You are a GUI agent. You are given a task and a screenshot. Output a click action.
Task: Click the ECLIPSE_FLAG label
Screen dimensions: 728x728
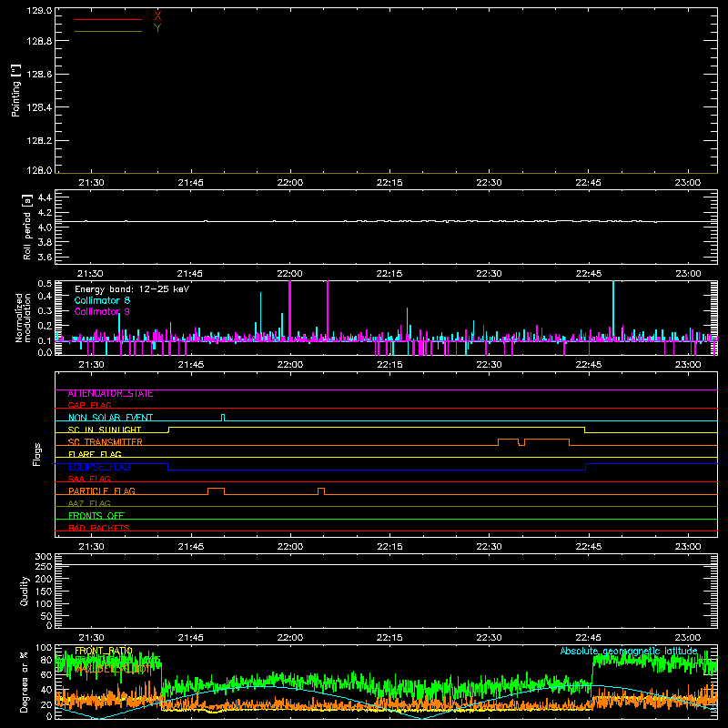[x=99, y=467]
